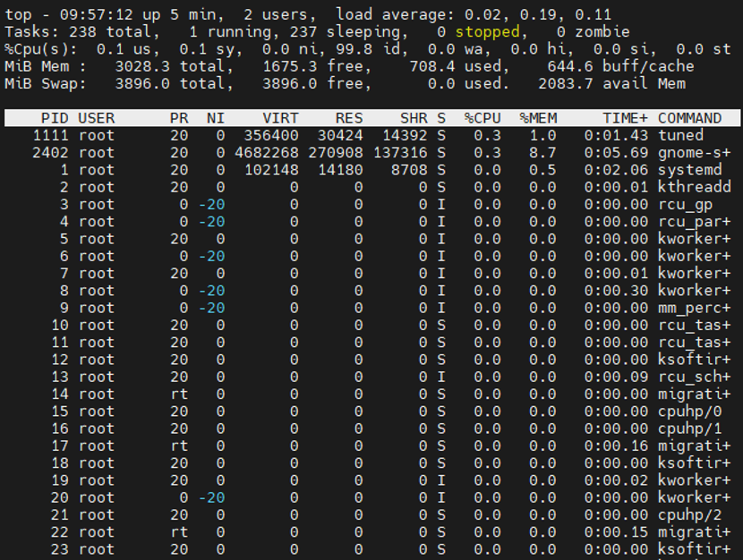Select the rcu_sch+ process name

pyautogui.click(x=694, y=377)
